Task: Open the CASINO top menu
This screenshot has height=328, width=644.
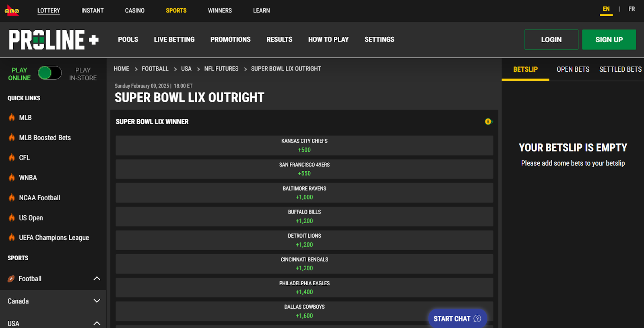Action: (x=135, y=10)
